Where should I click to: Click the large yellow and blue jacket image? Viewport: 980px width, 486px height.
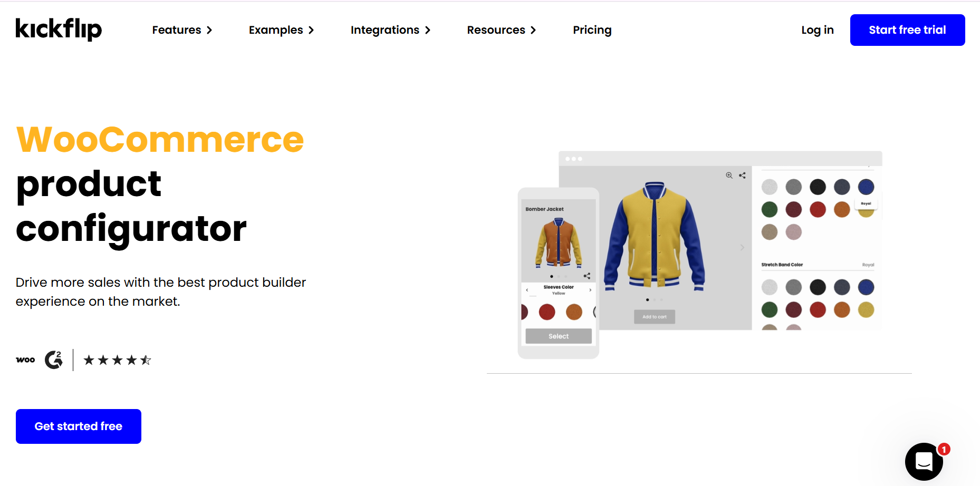pyautogui.click(x=655, y=236)
